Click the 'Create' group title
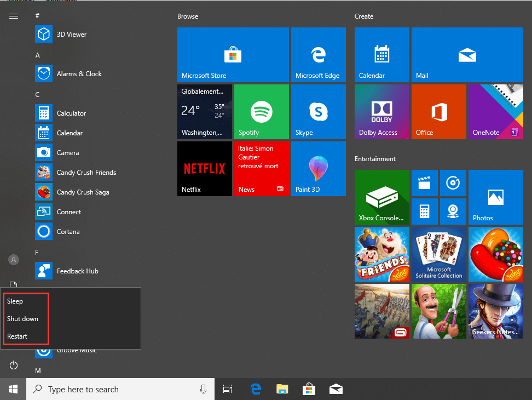 [x=364, y=16]
